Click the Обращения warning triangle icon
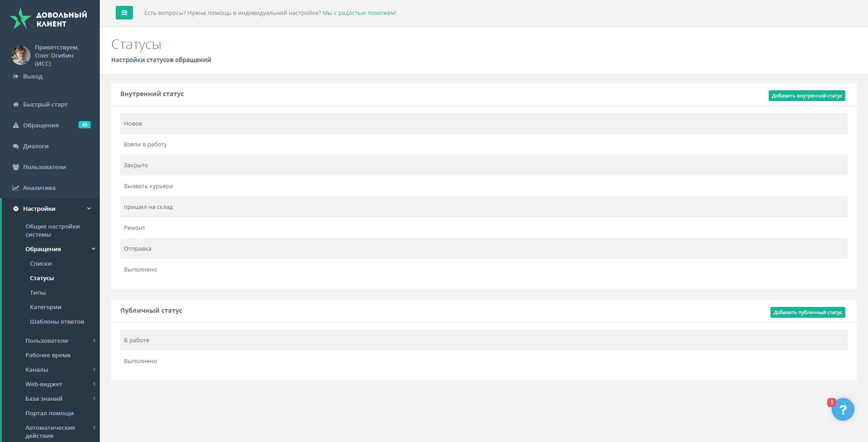Screen dimensions: 868x442 [x=16, y=125]
